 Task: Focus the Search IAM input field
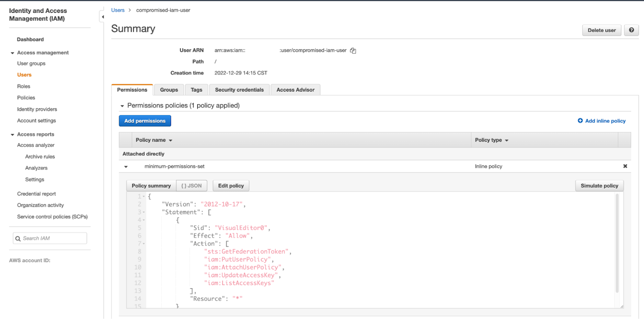(50, 238)
